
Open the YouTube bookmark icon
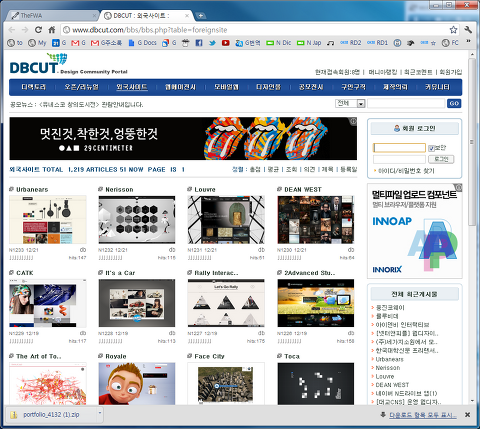[226, 43]
